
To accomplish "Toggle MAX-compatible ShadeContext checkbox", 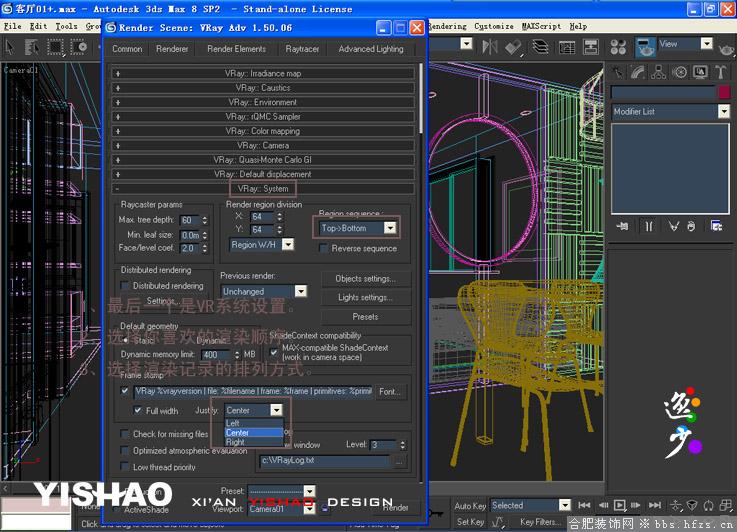I will pyautogui.click(x=274, y=352).
